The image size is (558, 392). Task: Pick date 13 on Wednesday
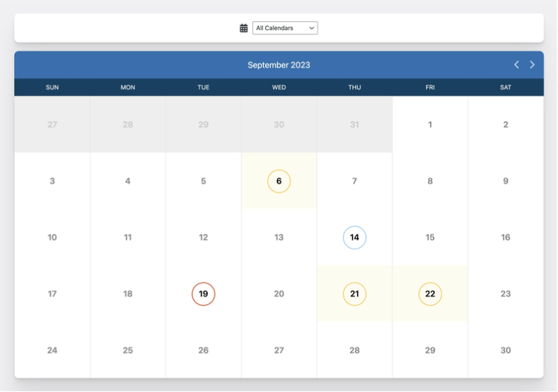pos(279,237)
